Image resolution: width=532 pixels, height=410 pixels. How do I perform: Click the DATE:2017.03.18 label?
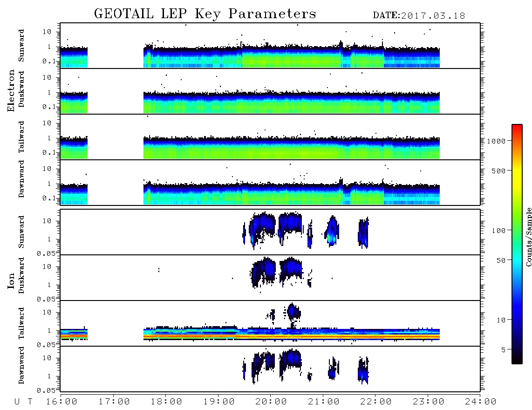point(419,16)
